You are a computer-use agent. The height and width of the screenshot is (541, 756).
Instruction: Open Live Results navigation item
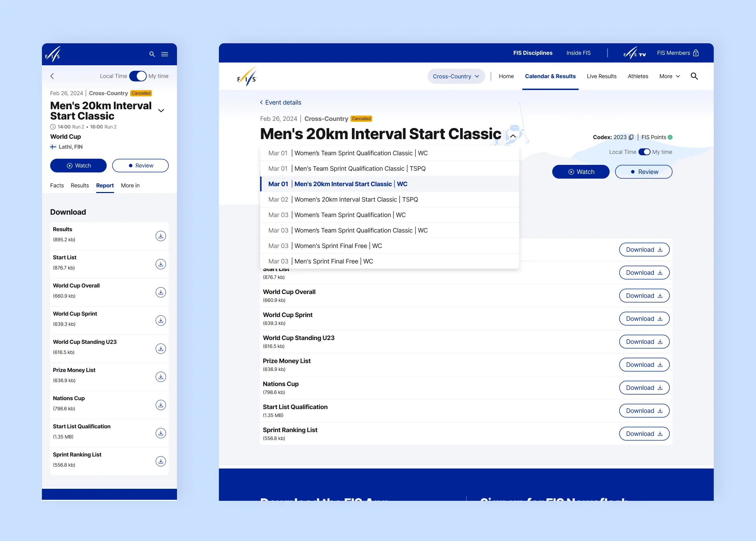601,76
